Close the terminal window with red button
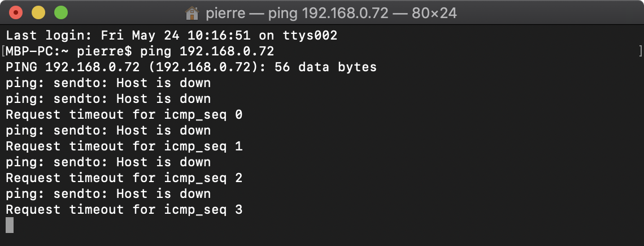 coord(16,13)
